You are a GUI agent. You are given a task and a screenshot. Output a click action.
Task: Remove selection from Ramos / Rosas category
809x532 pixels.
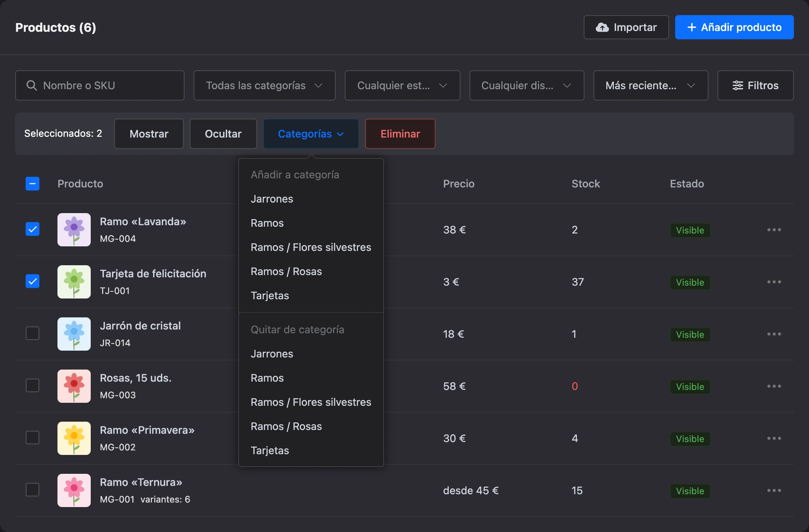(311, 426)
